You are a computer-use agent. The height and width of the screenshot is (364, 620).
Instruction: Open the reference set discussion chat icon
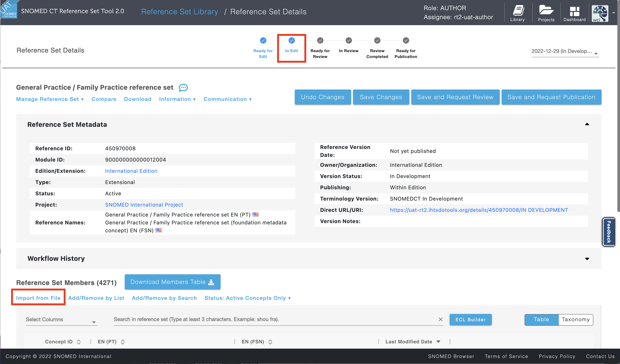pos(183,88)
